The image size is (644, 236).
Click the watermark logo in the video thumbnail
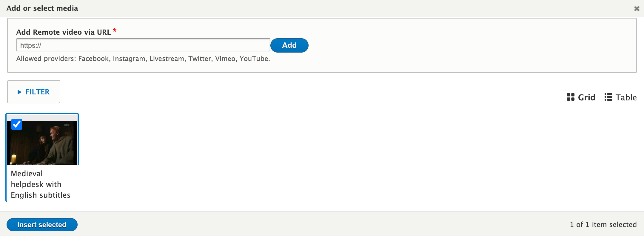coord(67,125)
